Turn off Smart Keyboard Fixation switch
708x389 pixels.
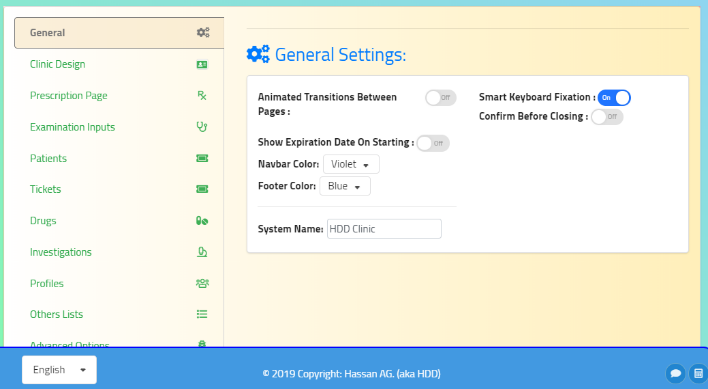(x=614, y=97)
